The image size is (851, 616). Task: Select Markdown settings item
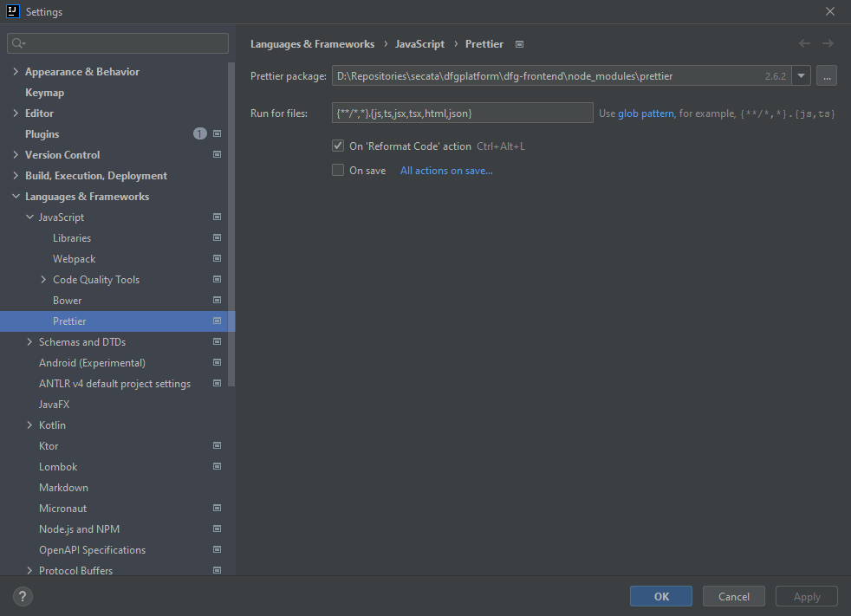pos(63,488)
